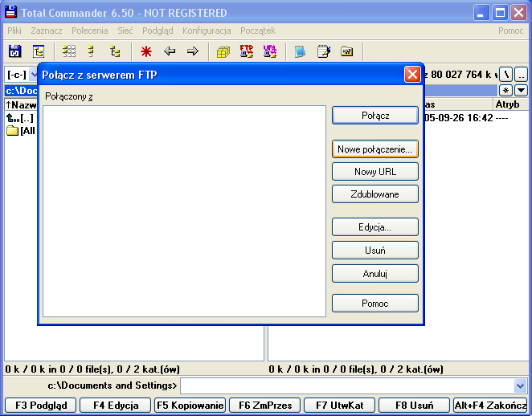Image resolution: width=532 pixels, height=416 pixels.
Task: Go back with the left arrow icon
Action: pyautogui.click(x=170, y=51)
